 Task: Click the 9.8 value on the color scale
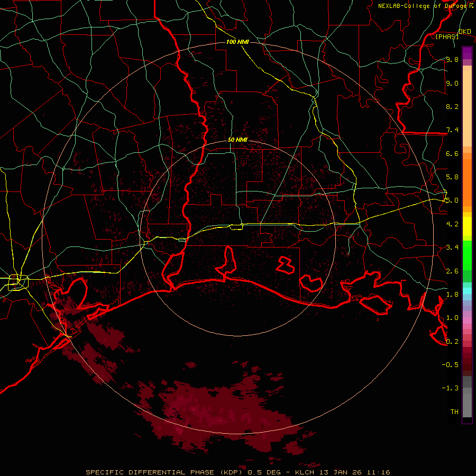tap(452, 59)
